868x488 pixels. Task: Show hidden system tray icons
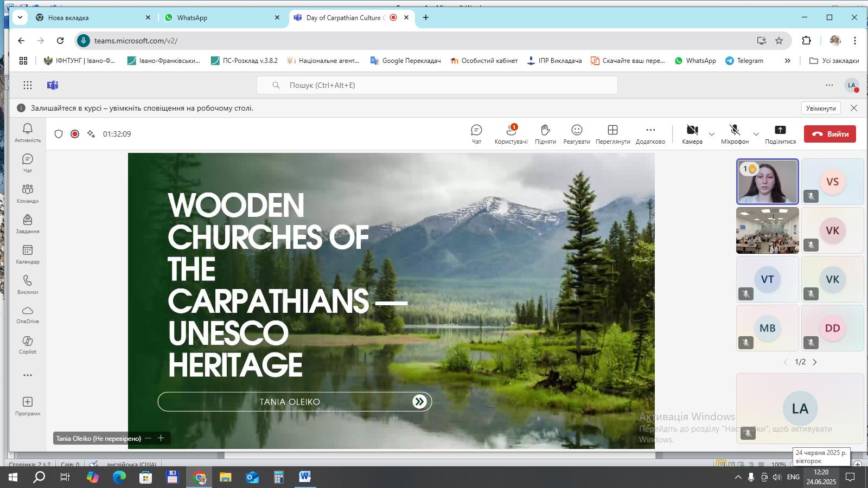(738, 477)
